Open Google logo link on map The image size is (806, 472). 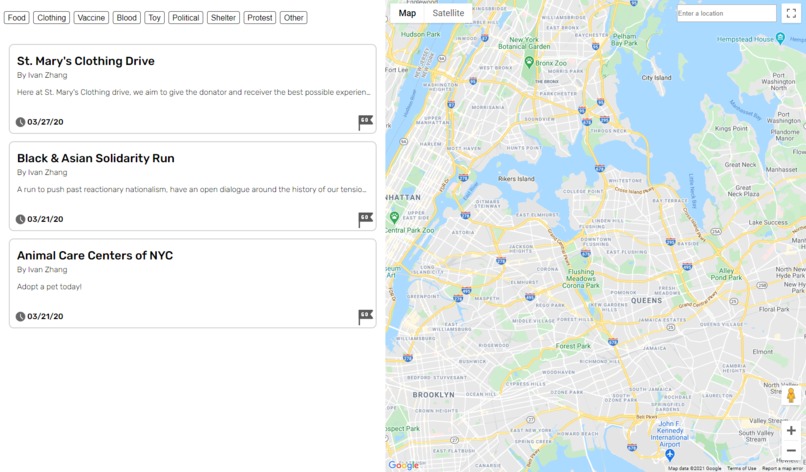tap(404, 465)
